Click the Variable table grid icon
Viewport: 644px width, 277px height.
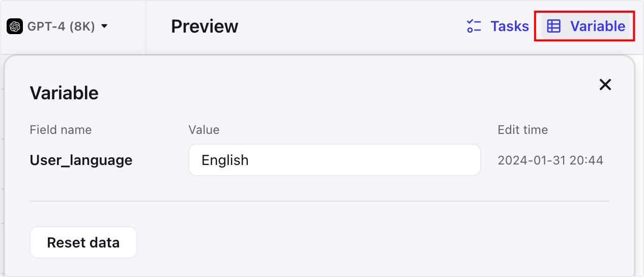(554, 26)
